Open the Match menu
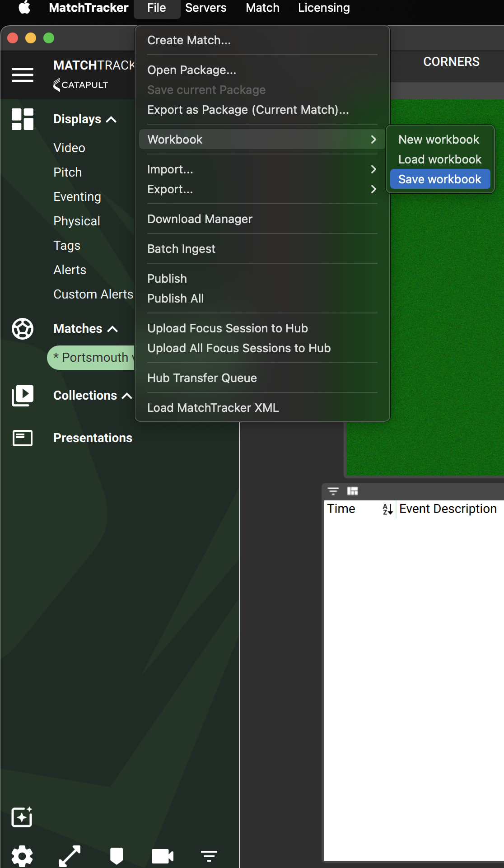This screenshot has height=868, width=504. pyautogui.click(x=262, y=8)
